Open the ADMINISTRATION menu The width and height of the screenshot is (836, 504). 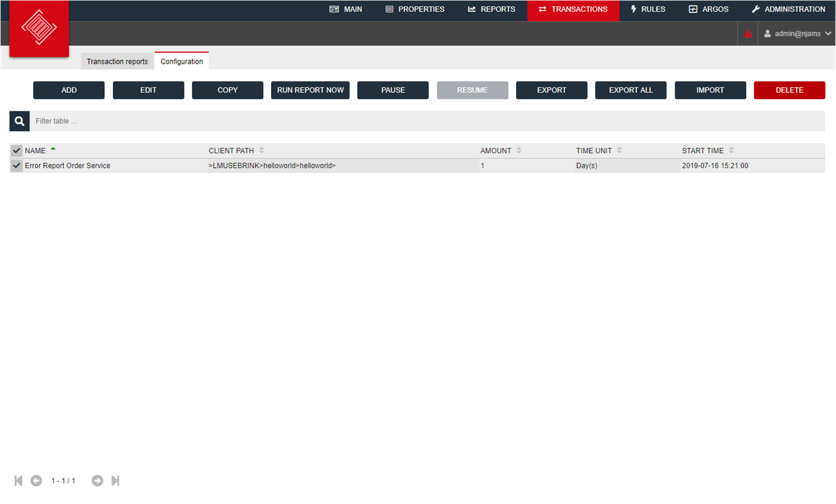coord(788,9)
